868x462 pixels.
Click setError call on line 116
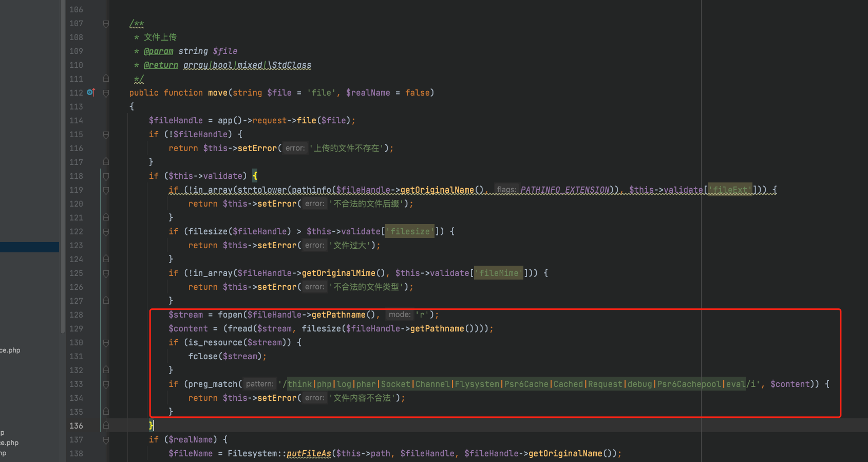(x=257, y=149)
